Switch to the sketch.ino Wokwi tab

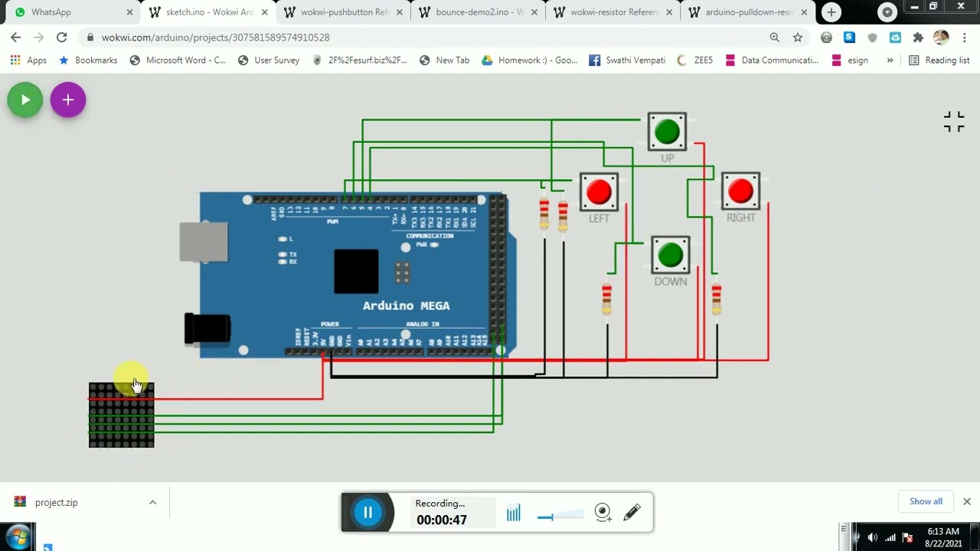[207, 12]
